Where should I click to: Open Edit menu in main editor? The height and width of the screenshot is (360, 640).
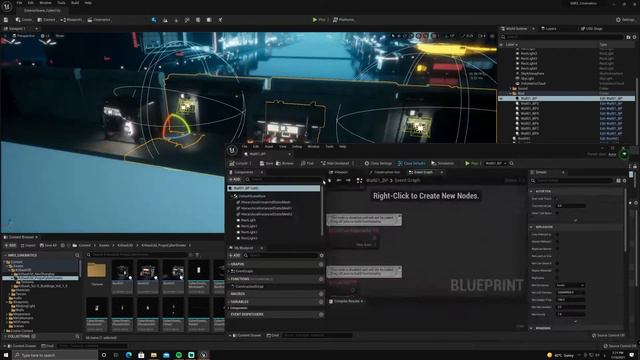31,3
